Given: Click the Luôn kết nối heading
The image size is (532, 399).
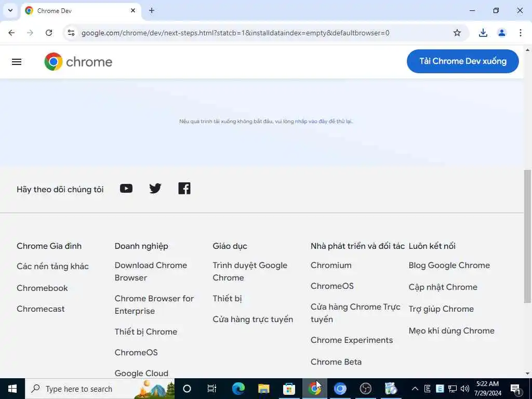Looking at the screenshot, I should click(x=432, y=246).
